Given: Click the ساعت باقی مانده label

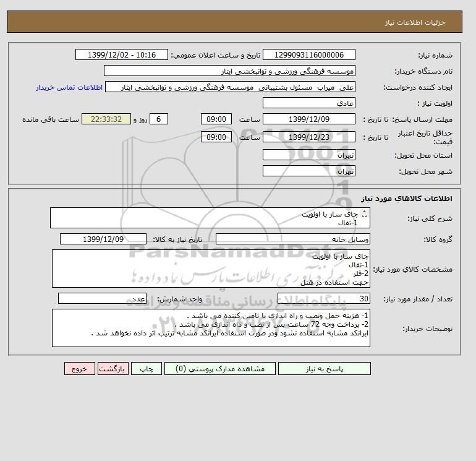Looking at the screenshot, I should coord(51,119).
